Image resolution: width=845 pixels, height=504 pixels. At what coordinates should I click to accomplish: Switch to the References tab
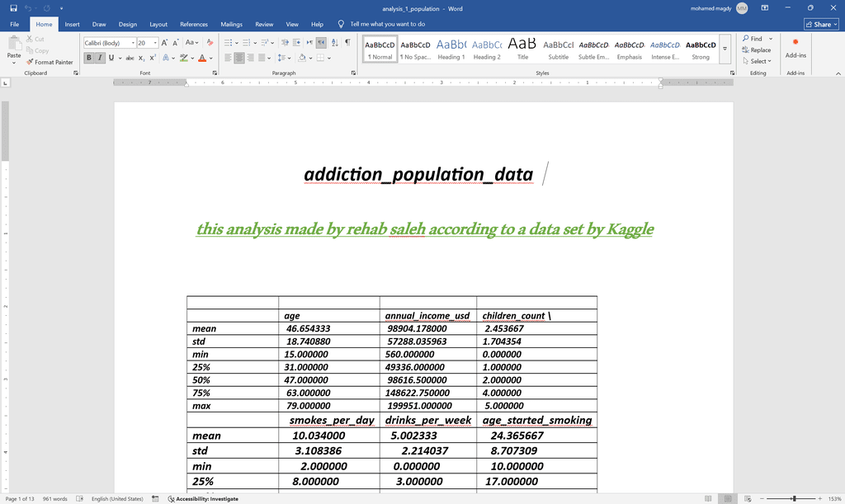pos(194,24)
